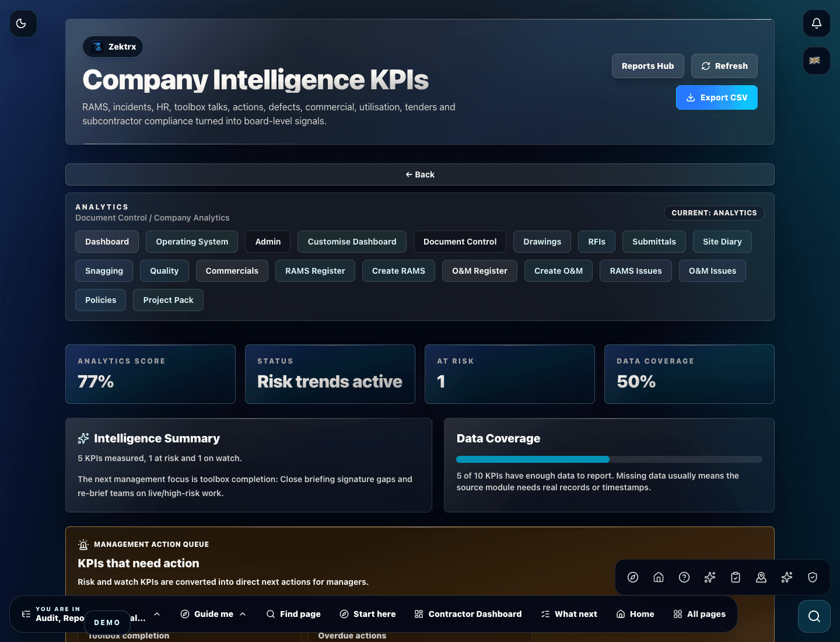This screenshot has height=642, width=840.
Task: Open notifications bell
Action: tap(817, 23)
